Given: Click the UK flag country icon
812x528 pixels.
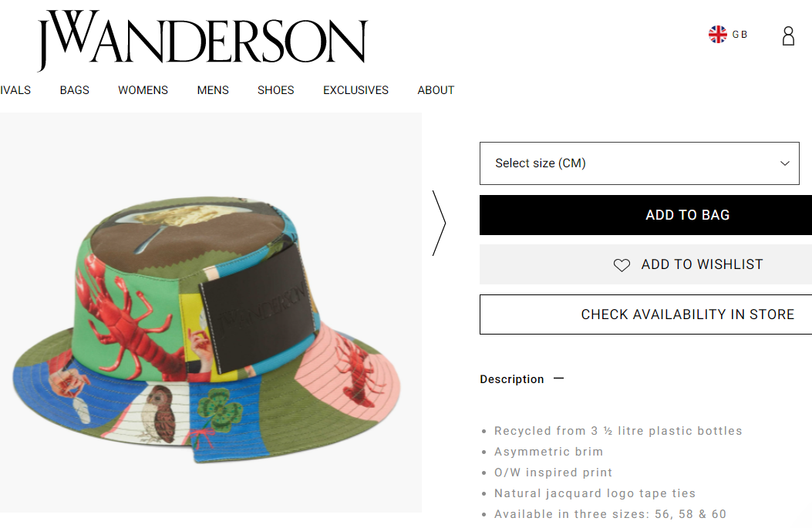Looking at the screenshot, I should point(718,34).
